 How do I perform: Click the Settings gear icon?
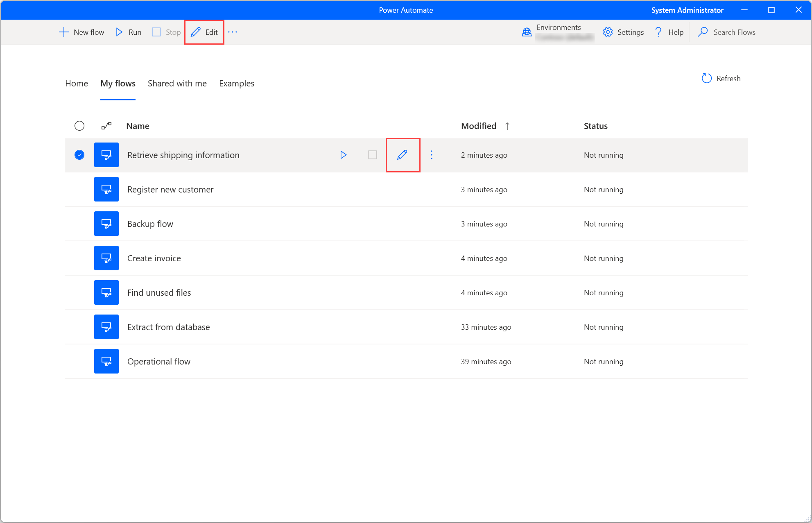point(608,32)
